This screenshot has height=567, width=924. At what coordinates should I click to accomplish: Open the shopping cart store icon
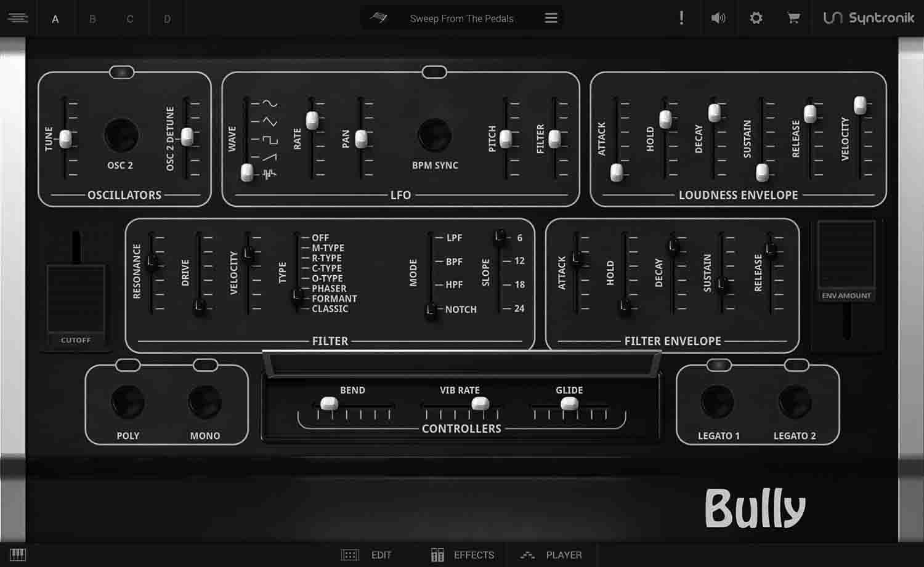793,18
